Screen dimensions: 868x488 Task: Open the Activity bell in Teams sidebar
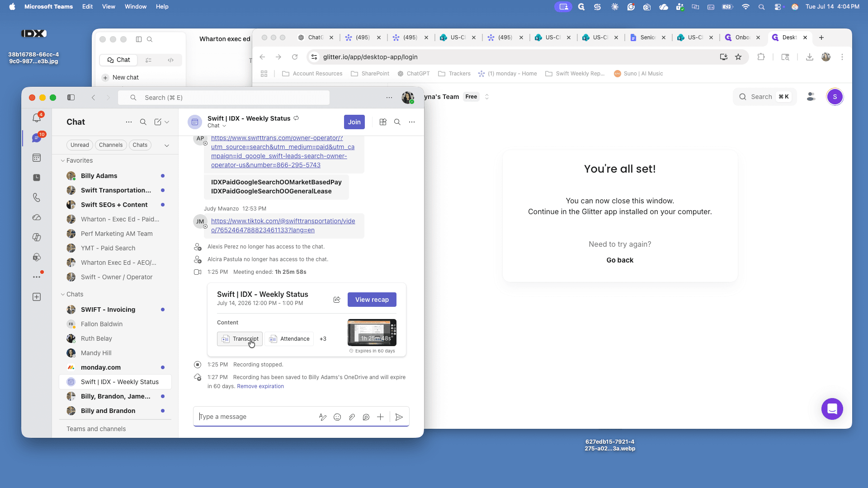(x=37, y=118)
